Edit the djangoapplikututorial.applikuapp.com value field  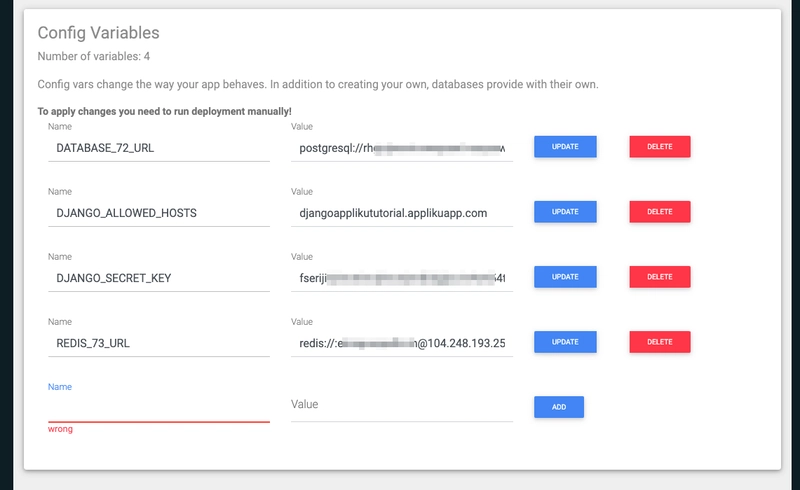(x=402, y=213)
